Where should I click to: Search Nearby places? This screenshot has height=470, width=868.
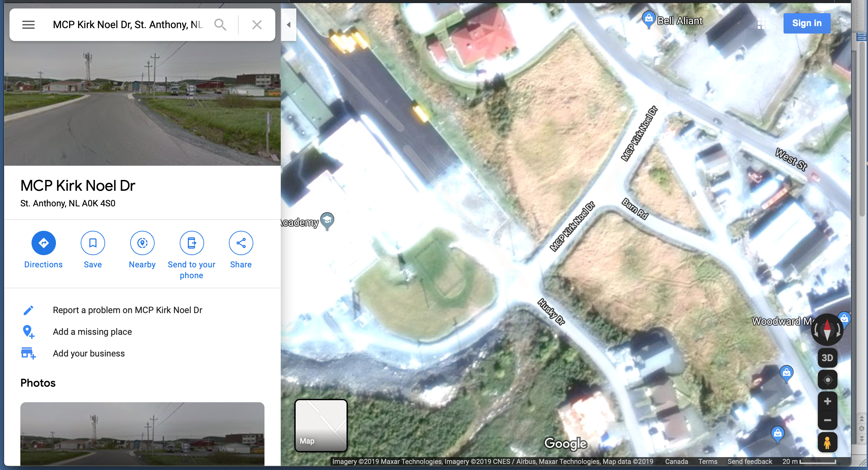coord(142,243)
